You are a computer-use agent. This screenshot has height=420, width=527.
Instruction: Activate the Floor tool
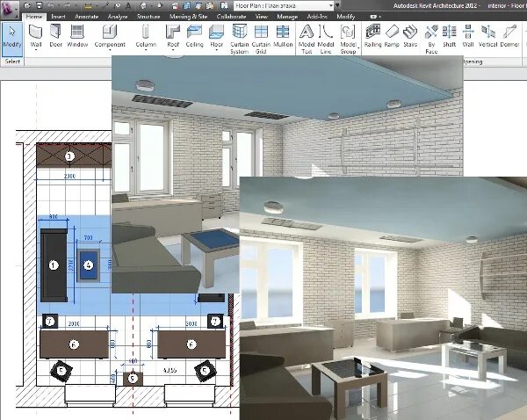tap(216, 36)
